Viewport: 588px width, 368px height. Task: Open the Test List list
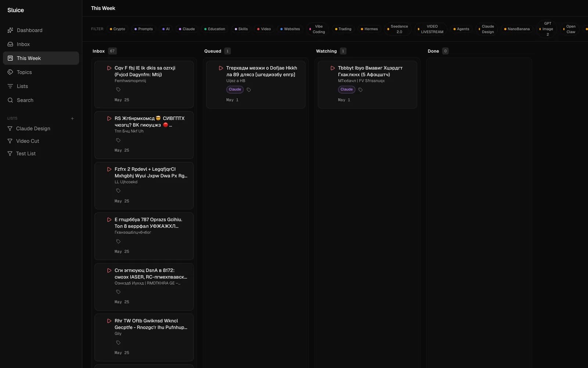coord(41,153)
